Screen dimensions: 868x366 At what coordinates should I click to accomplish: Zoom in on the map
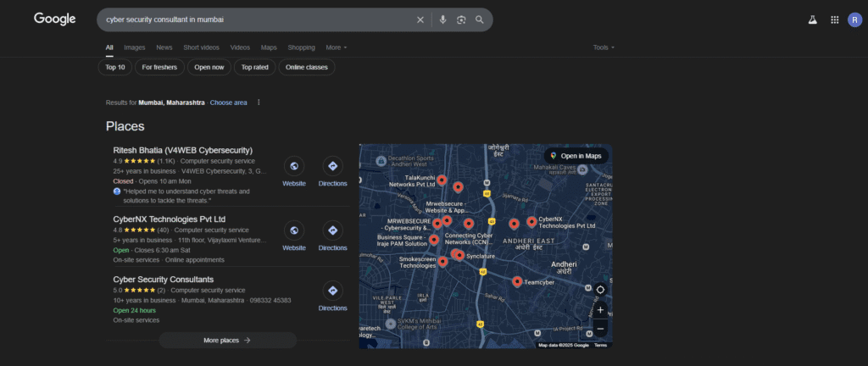[x=600, y=310]
